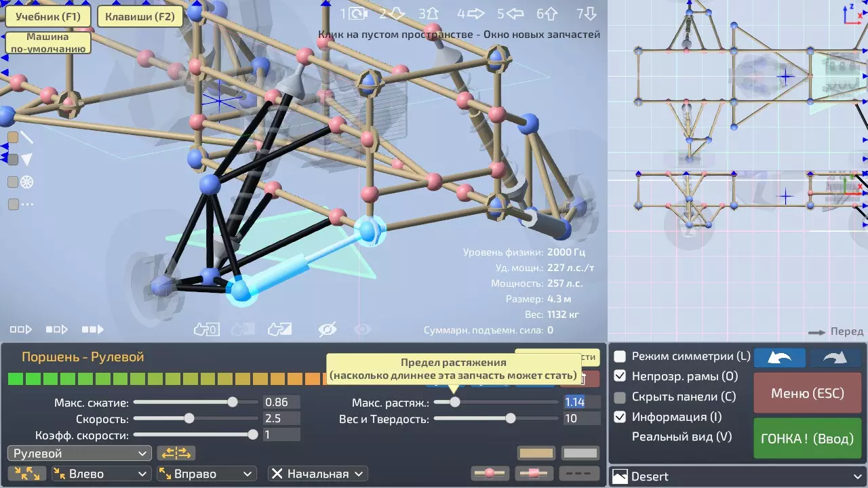Toggle the wheel filter checkbox
This screenshot has height=488, width=868.
coord(13,182)
